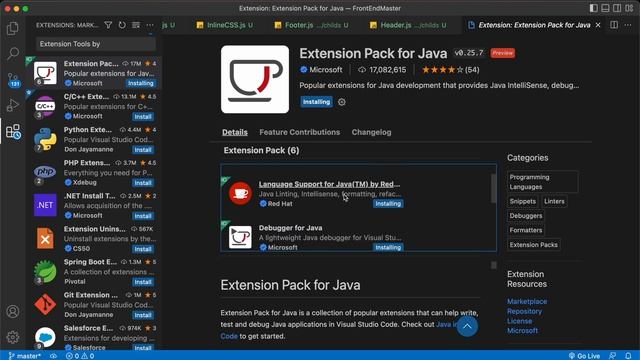This screenshot has height=360, width=640.
Task: Open Manage gear in activity bar
Action: [13, 337]
